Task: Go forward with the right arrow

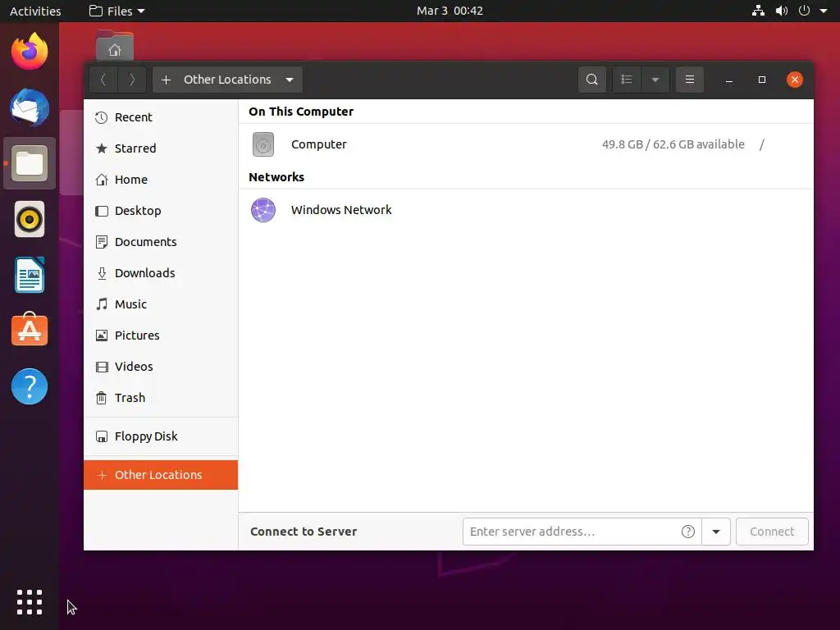Action: (132, 80)
